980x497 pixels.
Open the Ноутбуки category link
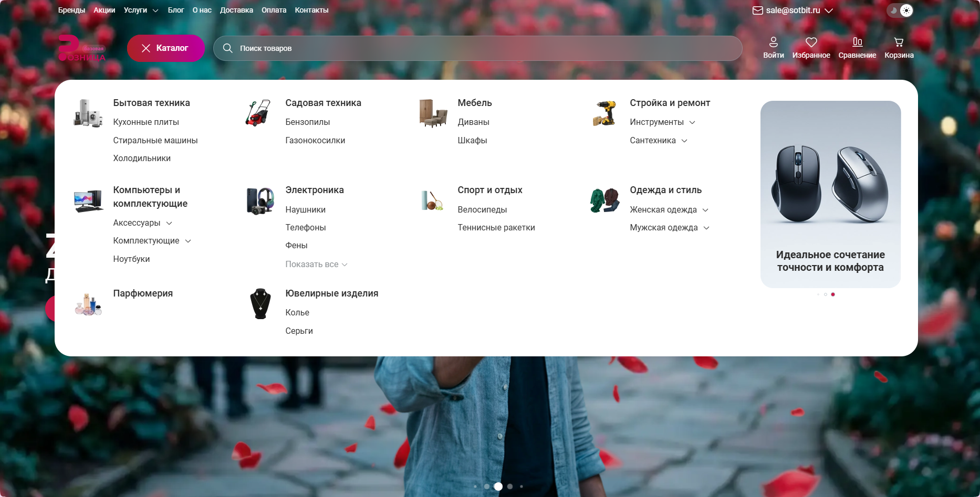131,259
